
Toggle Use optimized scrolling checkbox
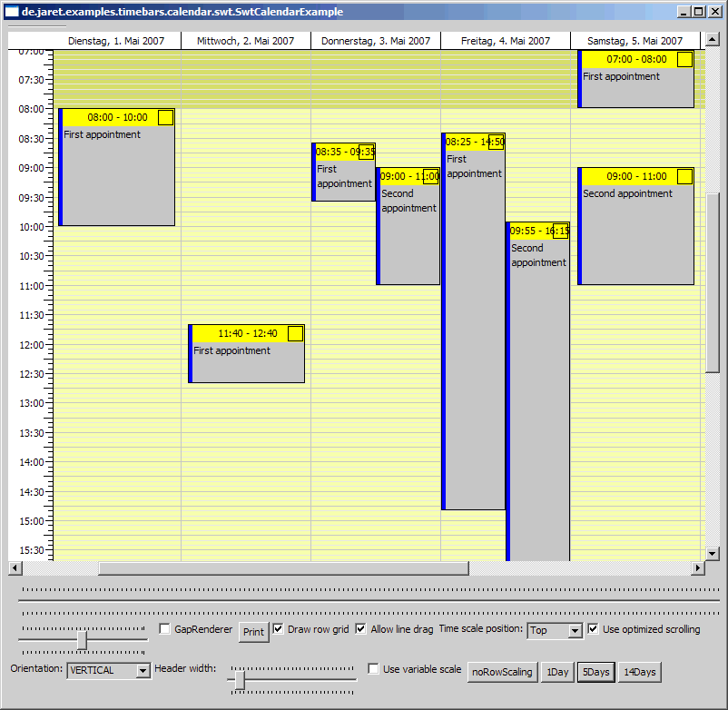pyautogui.click(x=594, y=629)
